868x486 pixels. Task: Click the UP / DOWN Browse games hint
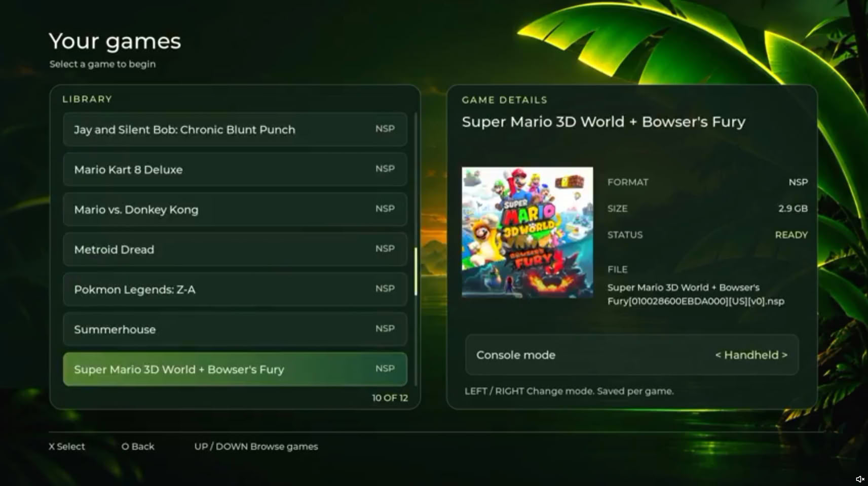pos(256,447)
